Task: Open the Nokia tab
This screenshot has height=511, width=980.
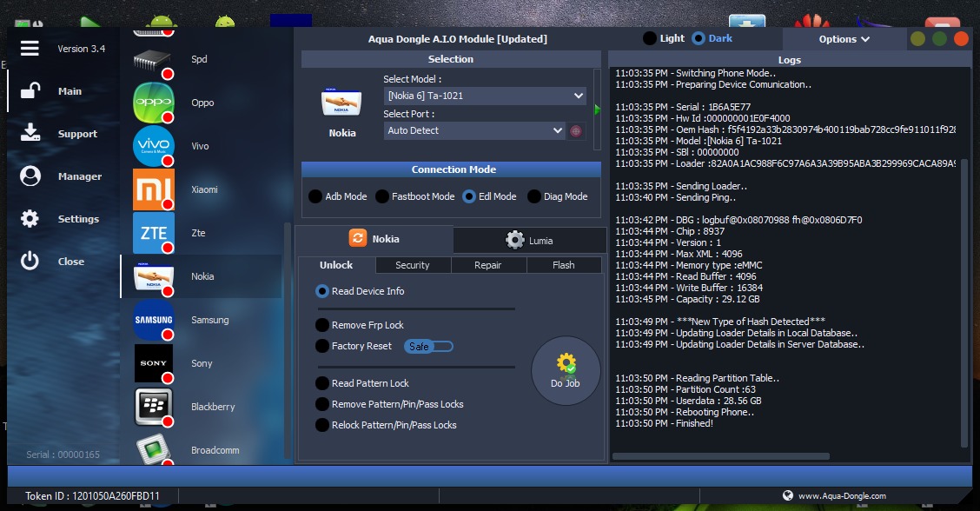Action: click(x=374, y=239)
